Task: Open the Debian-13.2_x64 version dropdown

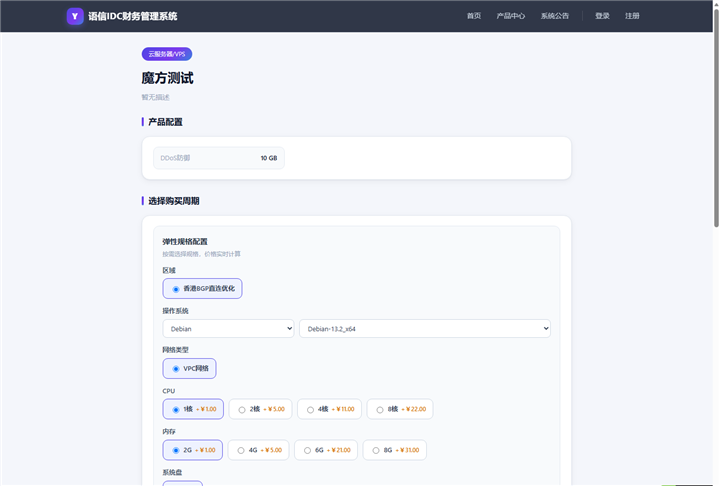Action: point(425,328)
